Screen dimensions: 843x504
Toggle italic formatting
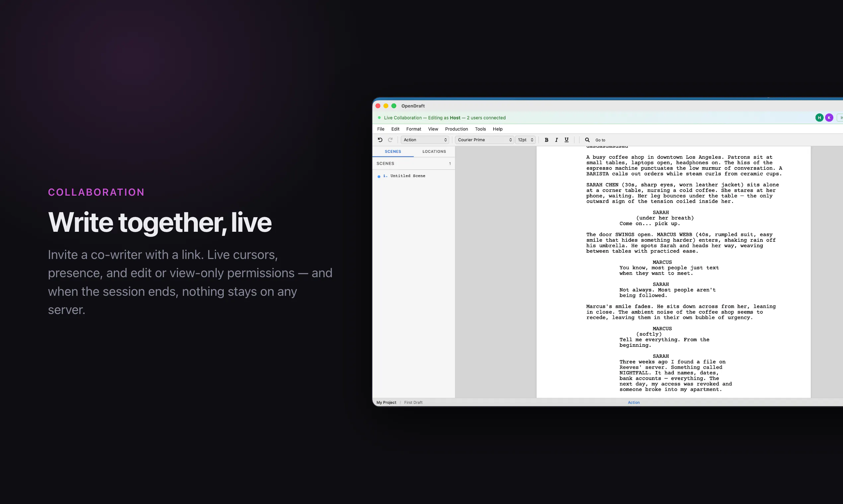pos(557,140)
